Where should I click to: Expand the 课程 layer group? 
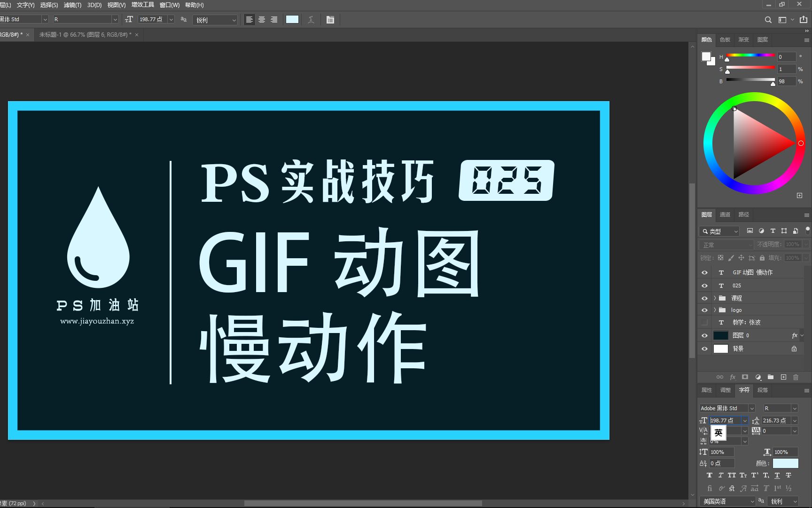coord(715,298)
